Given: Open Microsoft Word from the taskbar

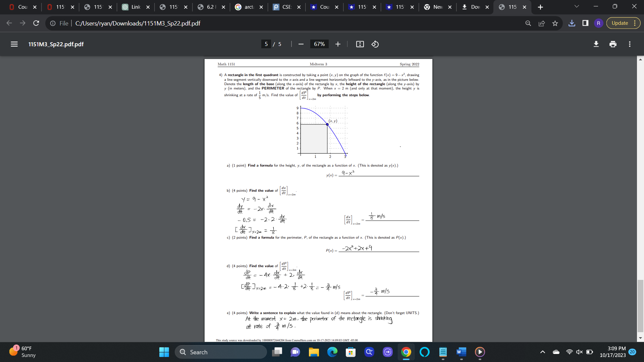Looking at the screenshot, I should (x=461, y=352).
